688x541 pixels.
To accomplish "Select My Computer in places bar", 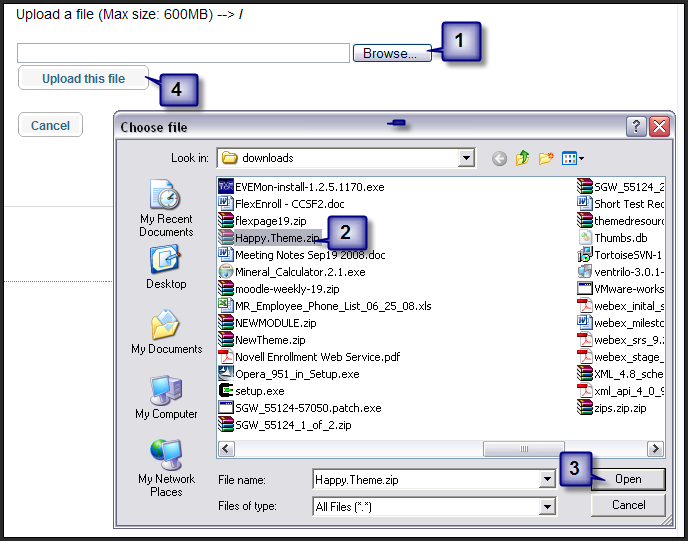I will point(166,397).
